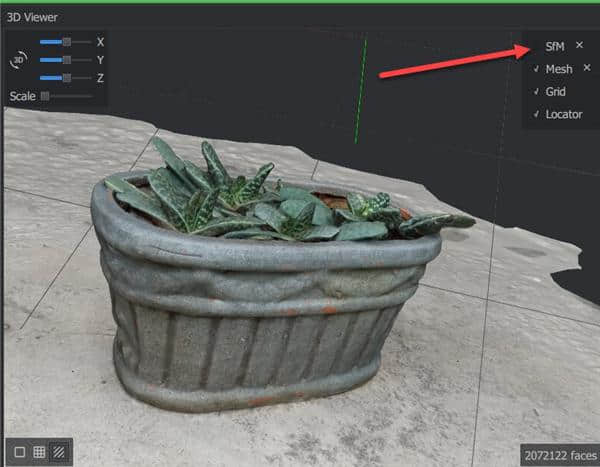Remove the Mesh entry with its X

[x=587, y=68]
